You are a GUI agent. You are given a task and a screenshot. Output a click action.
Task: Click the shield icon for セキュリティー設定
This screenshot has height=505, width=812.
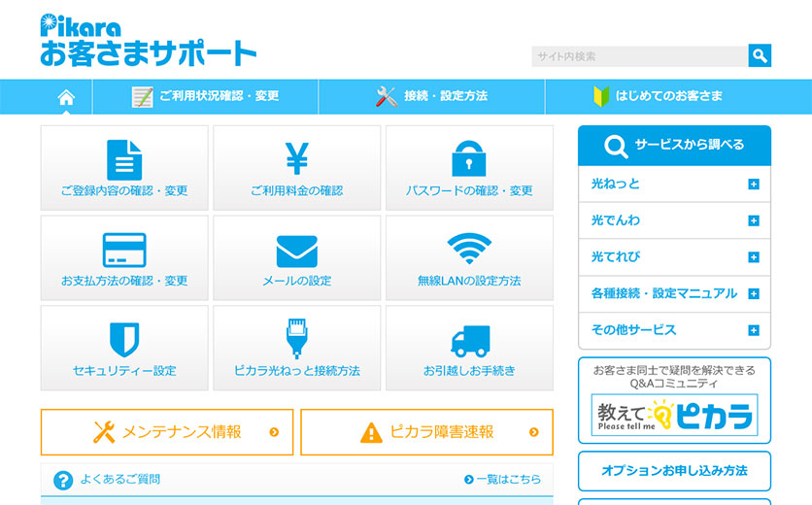click(124, 340)
